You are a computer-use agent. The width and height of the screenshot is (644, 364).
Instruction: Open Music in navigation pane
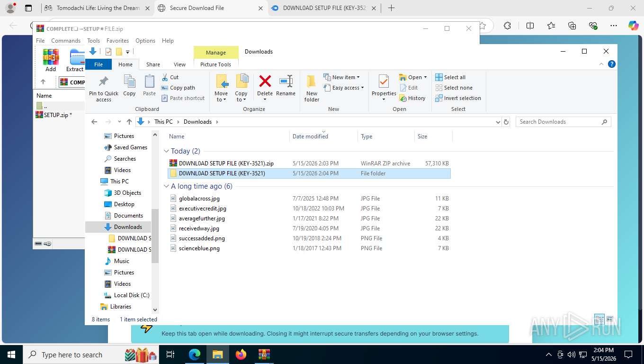tap(116, 261)
